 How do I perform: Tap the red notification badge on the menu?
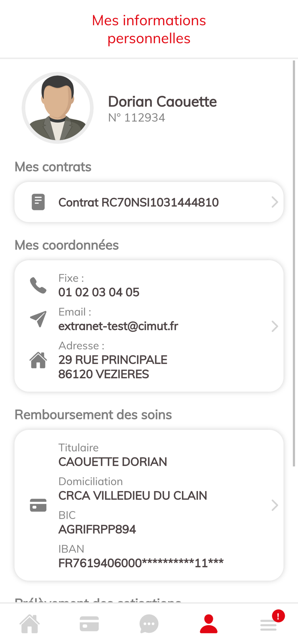(x=278, y=616)
